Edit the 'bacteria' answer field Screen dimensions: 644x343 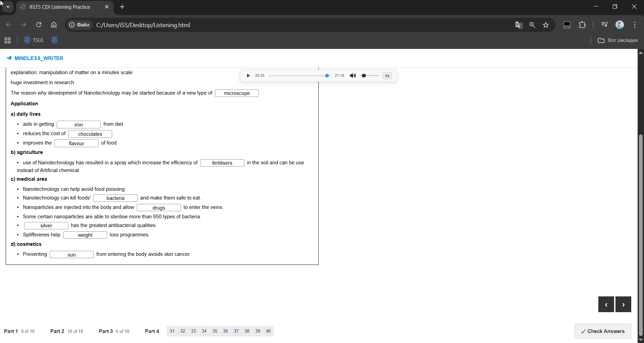115,198
